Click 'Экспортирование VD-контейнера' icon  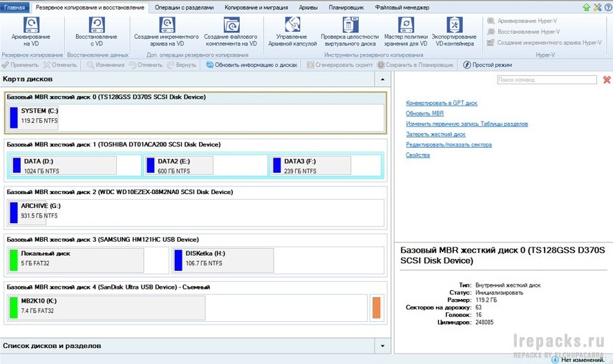click(x=453, y=26)
